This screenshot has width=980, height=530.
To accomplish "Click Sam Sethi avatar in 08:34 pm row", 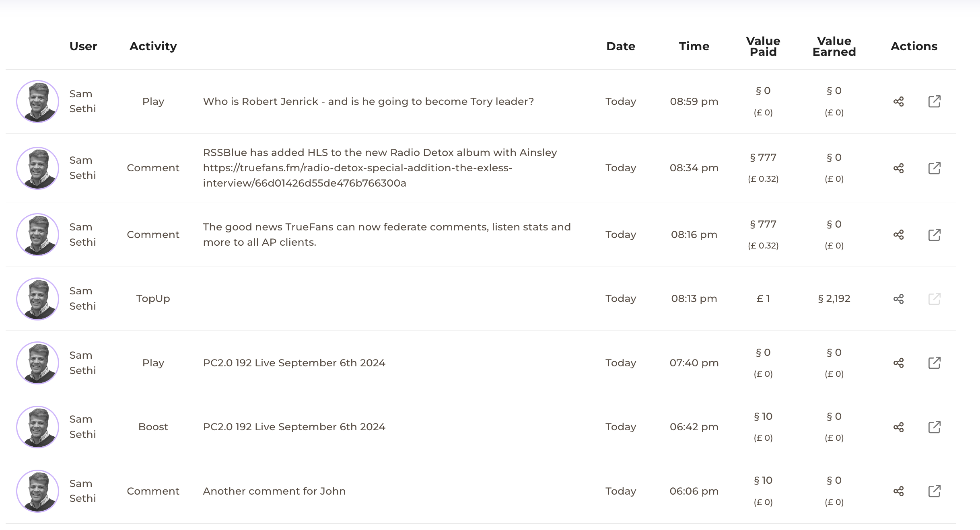I will 37,168.
